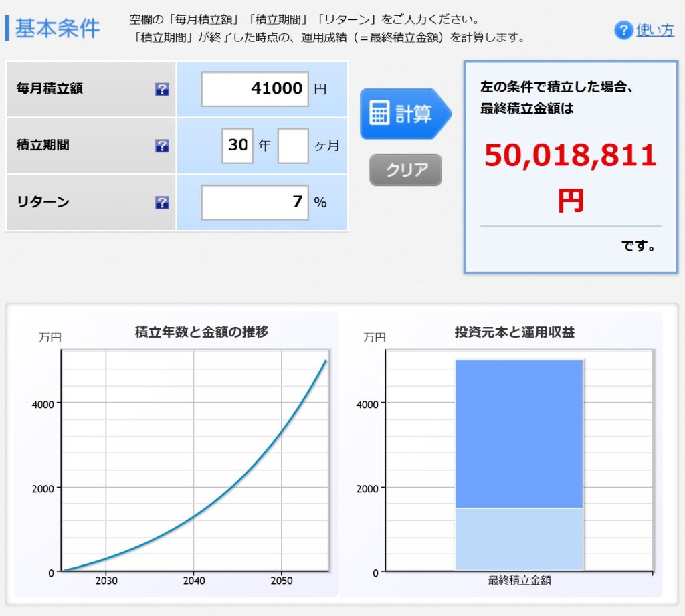The image size is (685, 616).
Task: Click the 2040 label on the x-axis
Action: (x=194, y=581)
